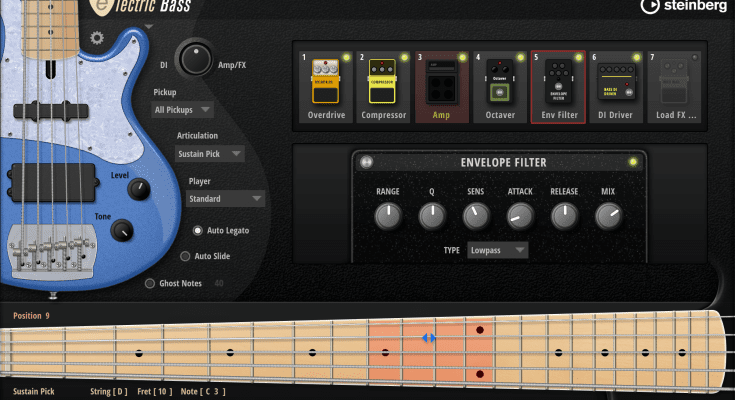The image size is (735, 400).
Task: Click the Envelope Filter bypass button at left
Action: pos(366,162)
